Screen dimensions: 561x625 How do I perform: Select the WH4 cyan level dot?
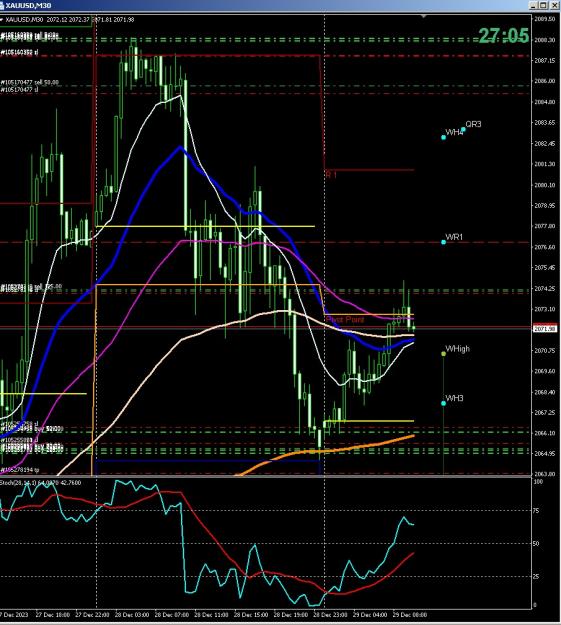pyautogui.click(x=443, y=138)
